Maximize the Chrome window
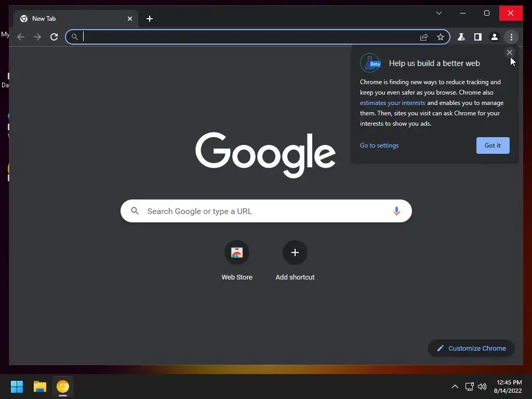 click(x=486, y=13)
